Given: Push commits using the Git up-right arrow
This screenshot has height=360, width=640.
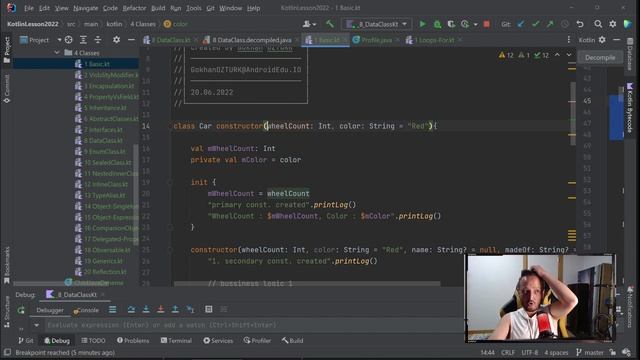Looking at the screenshot, I should [550, 24].
